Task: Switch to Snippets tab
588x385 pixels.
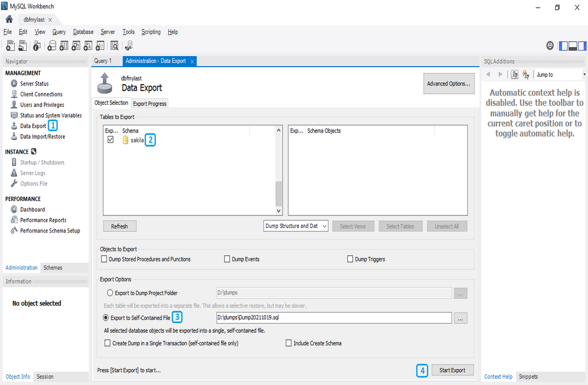Action: click(x=528, y=376)
